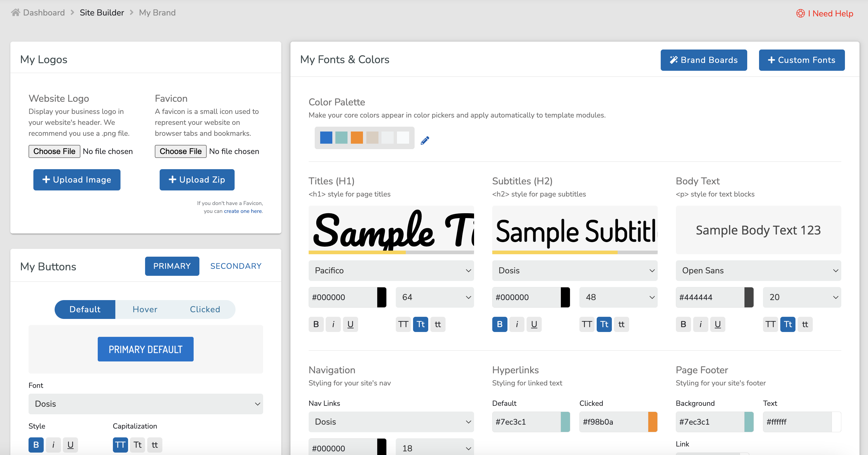Click the Brand Boards button
The image size is (868, 455).
point(704,60)
